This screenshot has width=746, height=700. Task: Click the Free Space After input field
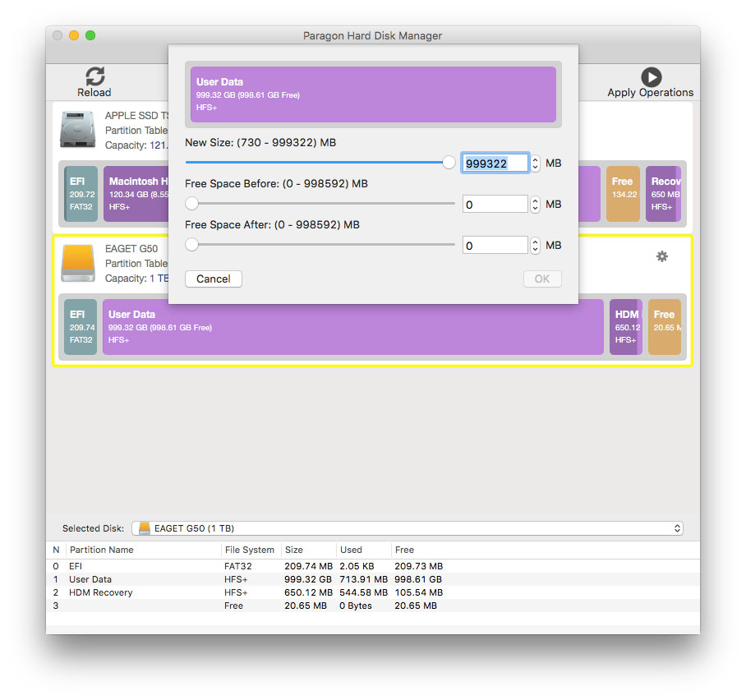coord(495,246)
